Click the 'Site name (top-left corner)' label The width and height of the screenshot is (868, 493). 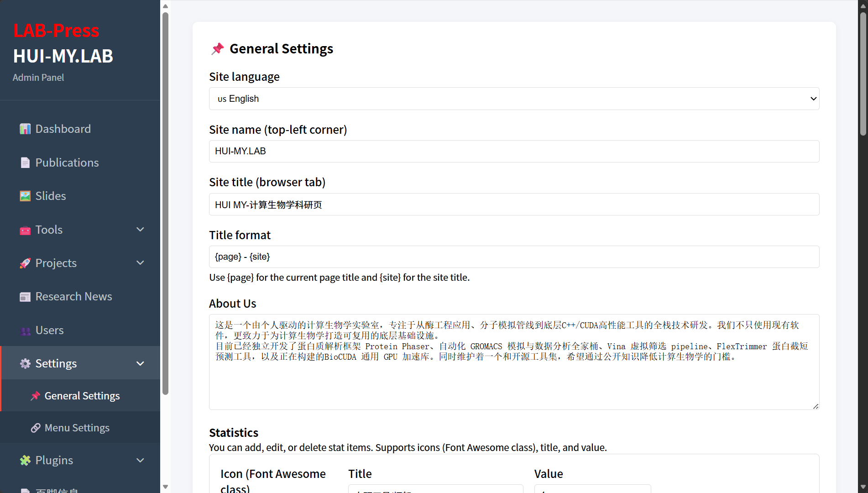(278, 130)
